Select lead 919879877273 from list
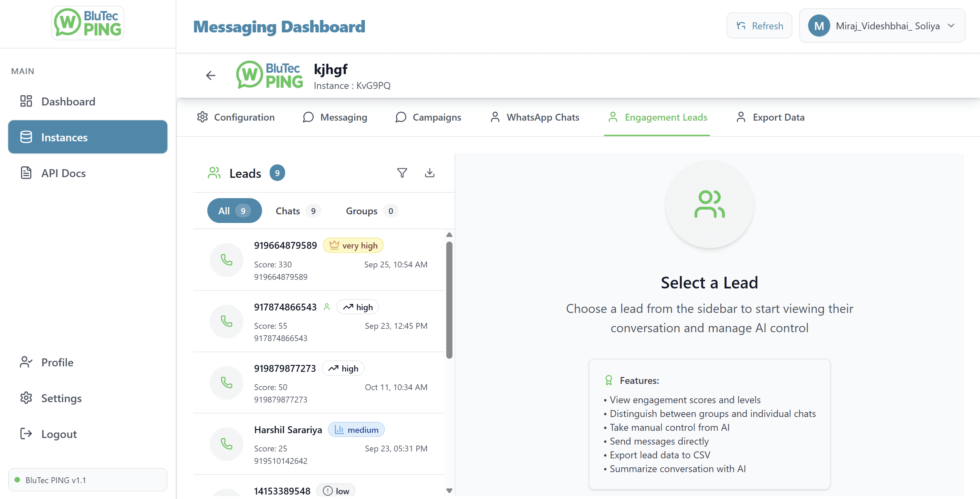 click(x=319, y=383)
